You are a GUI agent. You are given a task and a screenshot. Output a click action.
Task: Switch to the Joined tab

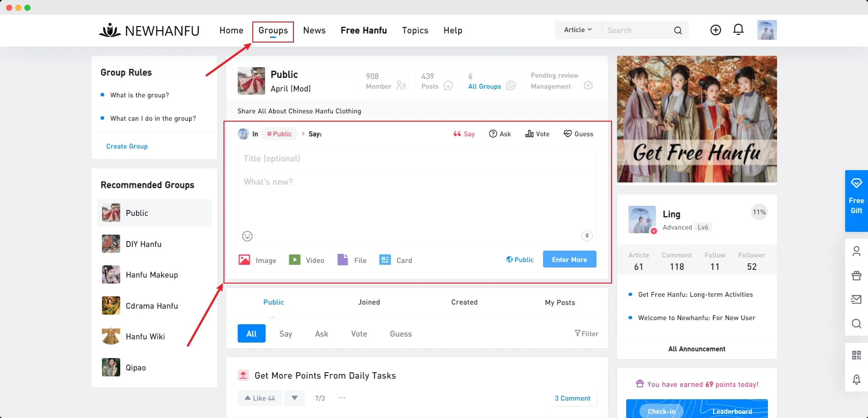369,302
